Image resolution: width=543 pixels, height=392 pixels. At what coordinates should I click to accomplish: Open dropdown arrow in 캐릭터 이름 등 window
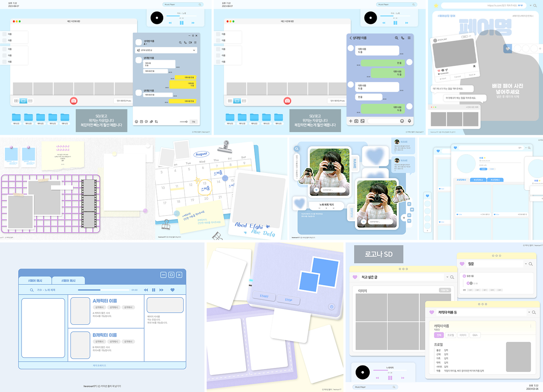(529, 312)
